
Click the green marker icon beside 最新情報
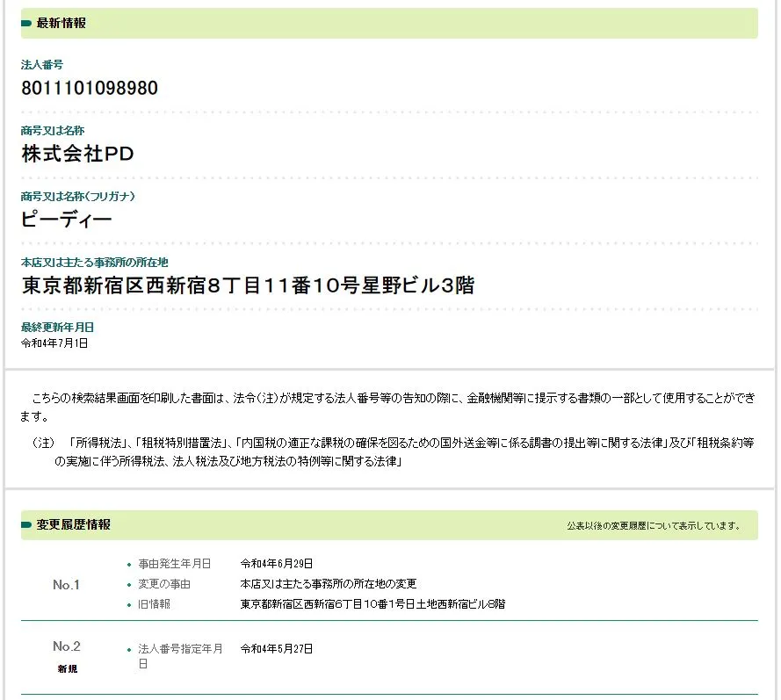[x=26, y=24]
